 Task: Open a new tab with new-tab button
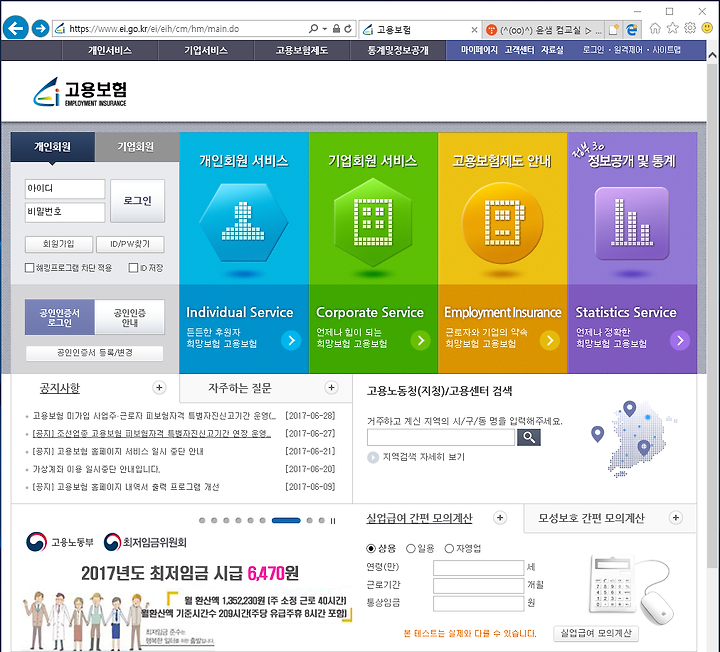click(x=613, y=30)
